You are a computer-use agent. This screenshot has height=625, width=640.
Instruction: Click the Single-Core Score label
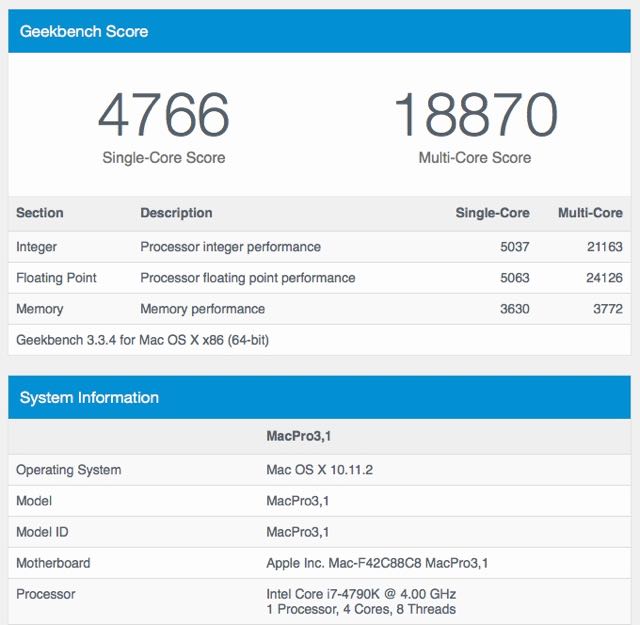(164, 158)
